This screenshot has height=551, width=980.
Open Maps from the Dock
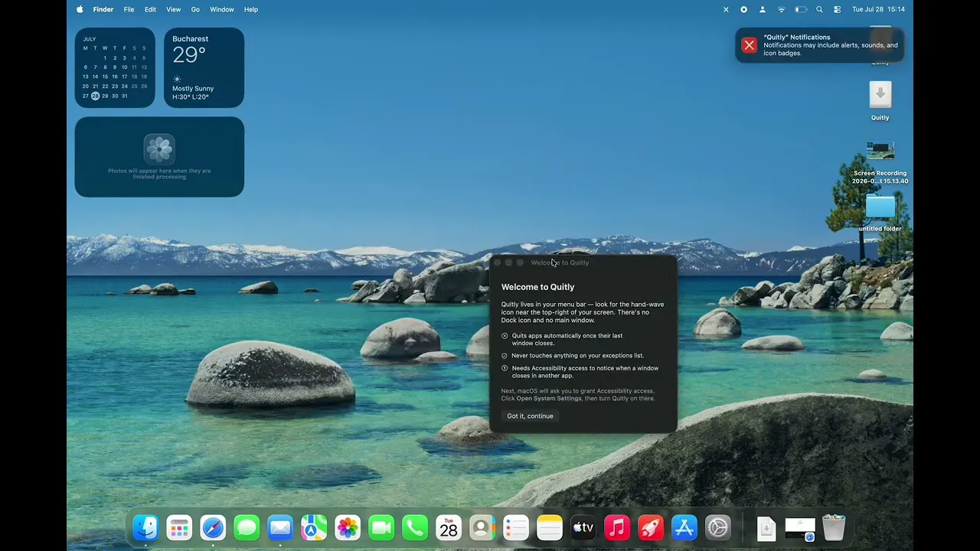314,527
